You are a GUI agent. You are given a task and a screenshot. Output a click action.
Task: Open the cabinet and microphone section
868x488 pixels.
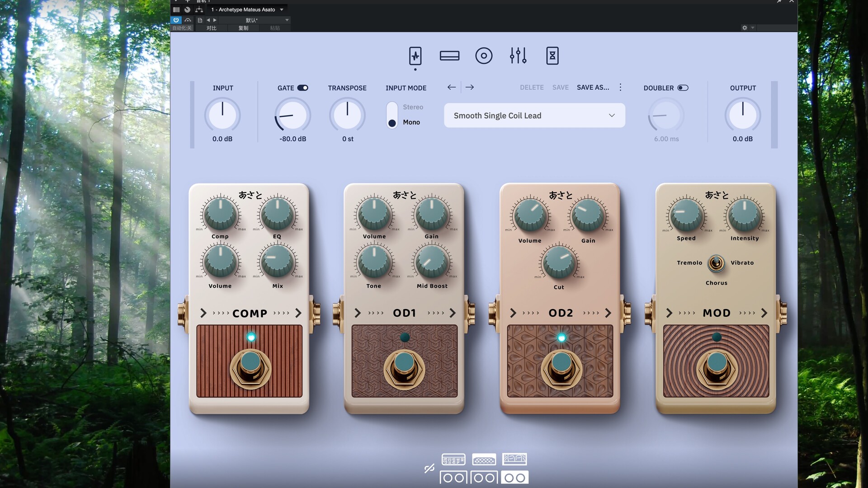484,56
